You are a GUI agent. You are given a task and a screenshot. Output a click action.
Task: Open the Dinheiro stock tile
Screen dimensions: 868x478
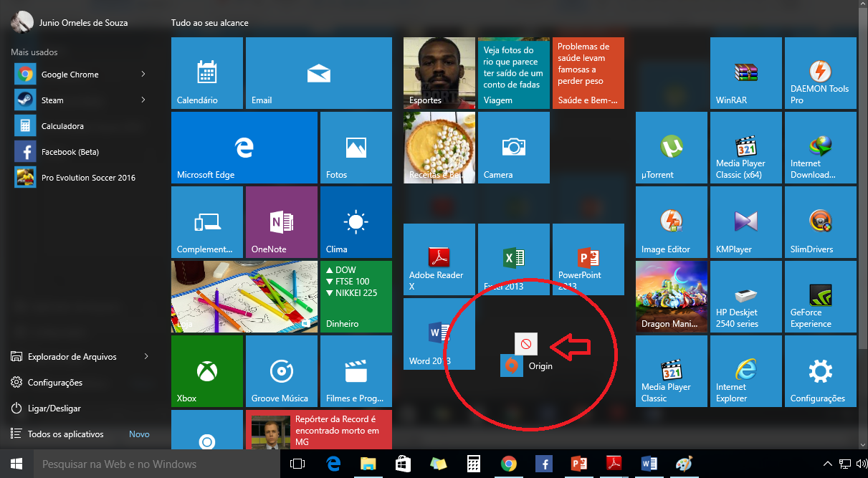click(x=356, y=296)
